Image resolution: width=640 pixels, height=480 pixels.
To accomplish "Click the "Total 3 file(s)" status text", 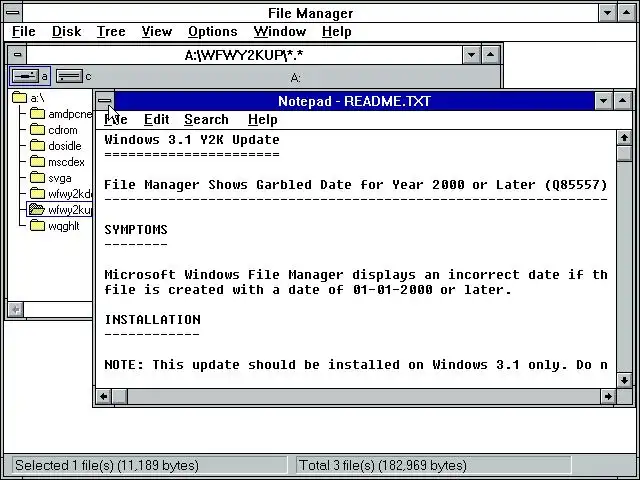I will [382, 465].
